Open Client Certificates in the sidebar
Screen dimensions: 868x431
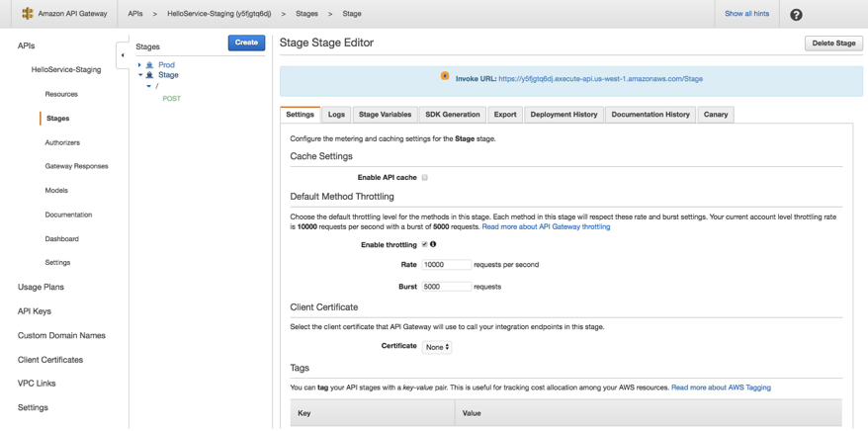(x=50, y=360)
